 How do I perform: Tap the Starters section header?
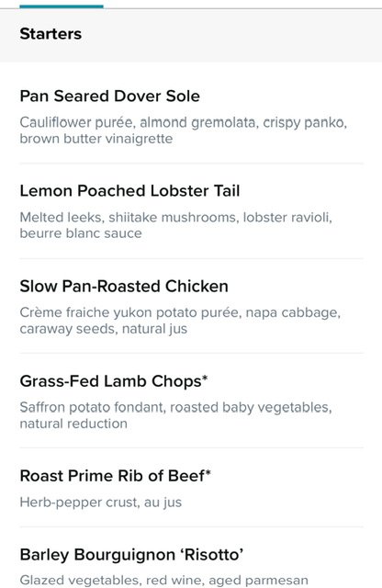[x=51, y=34]
